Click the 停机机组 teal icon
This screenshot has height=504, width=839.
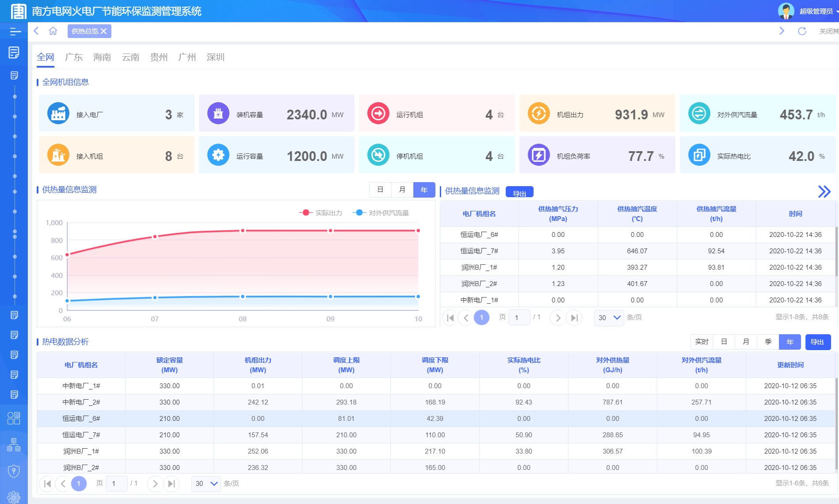378,155
